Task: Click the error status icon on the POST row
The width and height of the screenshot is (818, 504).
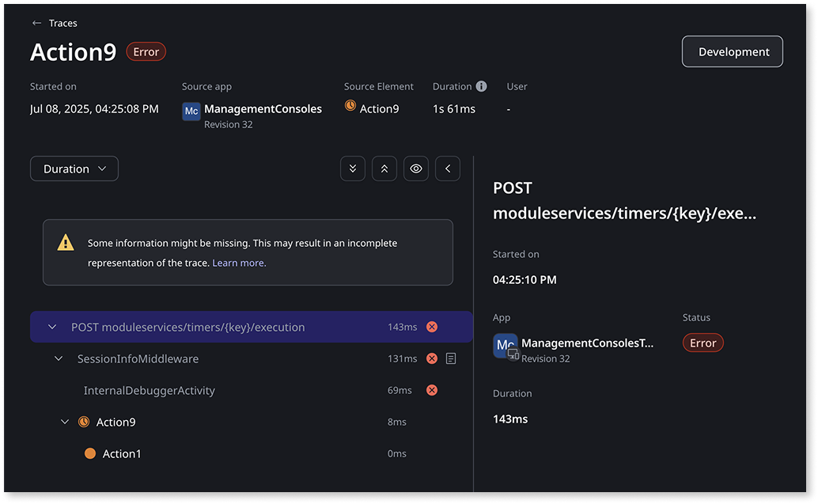Action: coord(432,327)
